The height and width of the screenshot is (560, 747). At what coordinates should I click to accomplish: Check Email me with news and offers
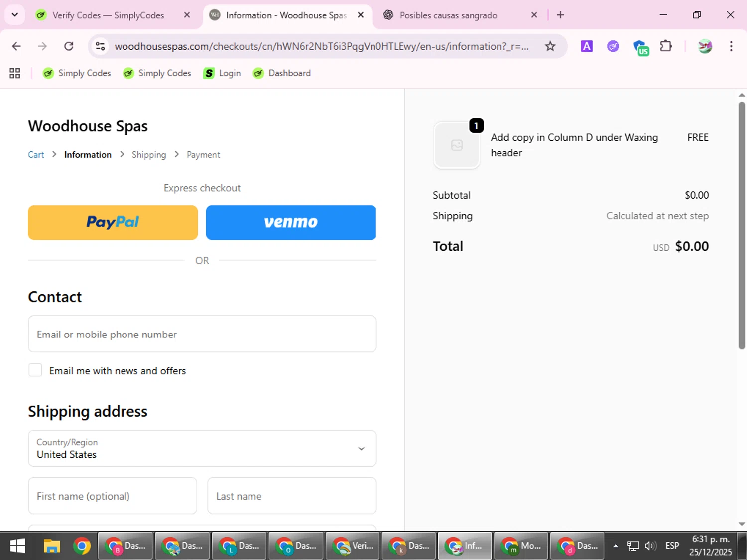[x=35, y=370]
